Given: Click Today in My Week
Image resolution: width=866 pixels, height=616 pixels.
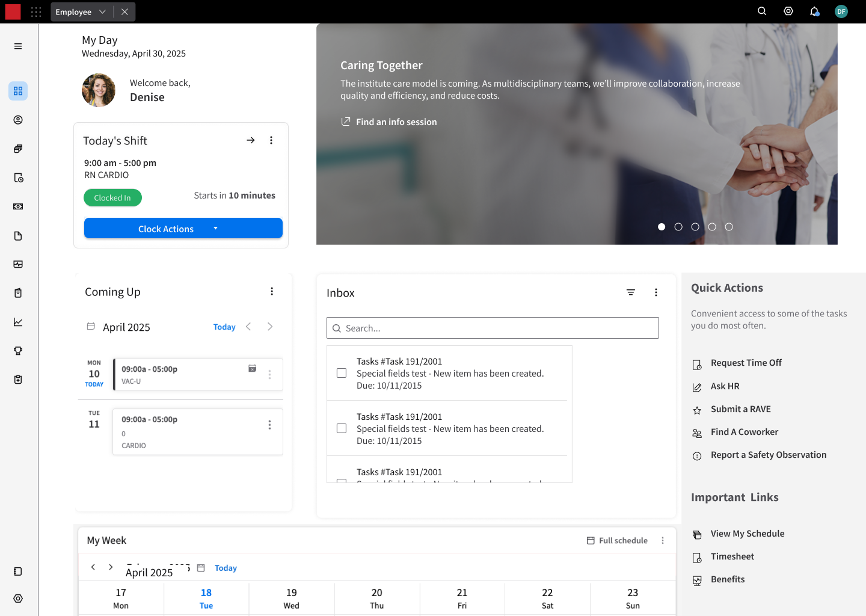Looking at the screenshot, I should 226,568.
